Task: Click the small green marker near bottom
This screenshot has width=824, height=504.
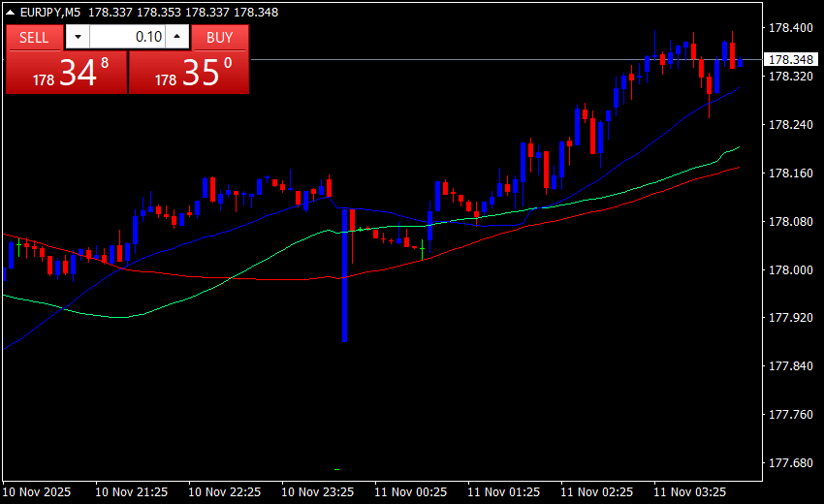Action: [x=335, y=469]
